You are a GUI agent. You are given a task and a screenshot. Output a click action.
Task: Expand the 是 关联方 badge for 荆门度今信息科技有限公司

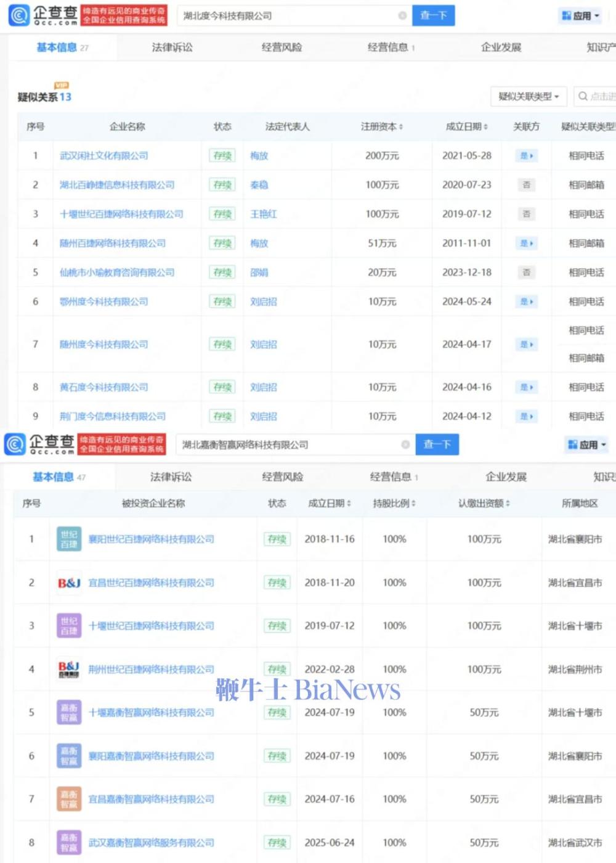(526, 417)
